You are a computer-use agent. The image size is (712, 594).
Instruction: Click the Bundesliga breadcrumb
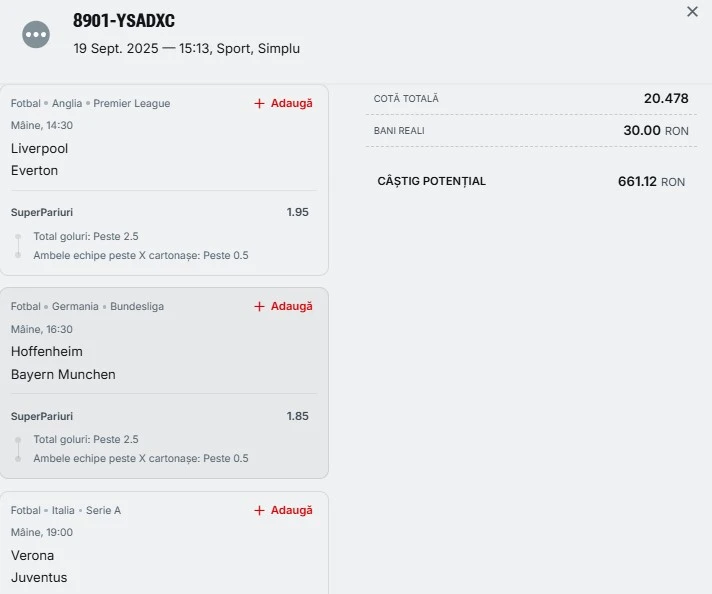pyautogui.click(x=137, y=307)
